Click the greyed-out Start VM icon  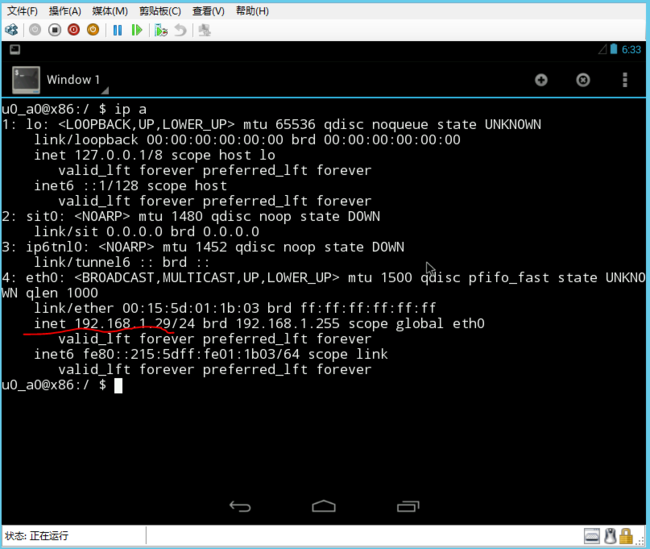[x=35, y=30]
